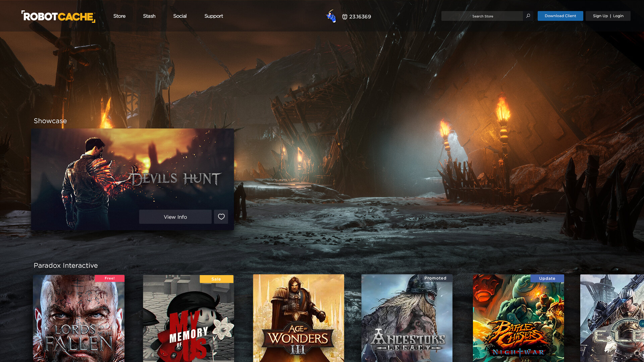
Task: Click the Sign Up link
Action: pos(600,16)
